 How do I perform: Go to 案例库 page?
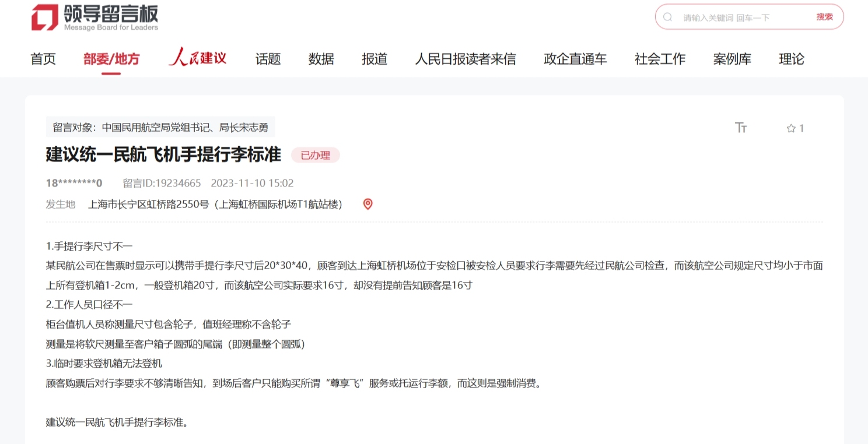732,59
